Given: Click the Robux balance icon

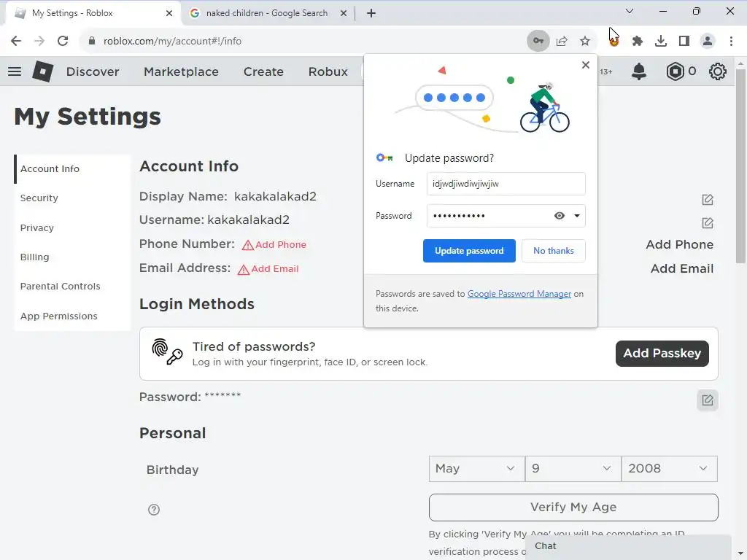Looking at the screenshot, I should pyautogui.click(x=675, y=71).
